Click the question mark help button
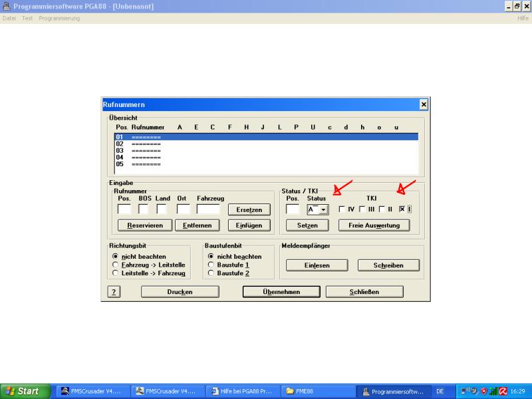The height and width of the screenshot is (399, 532). point(114,292)
